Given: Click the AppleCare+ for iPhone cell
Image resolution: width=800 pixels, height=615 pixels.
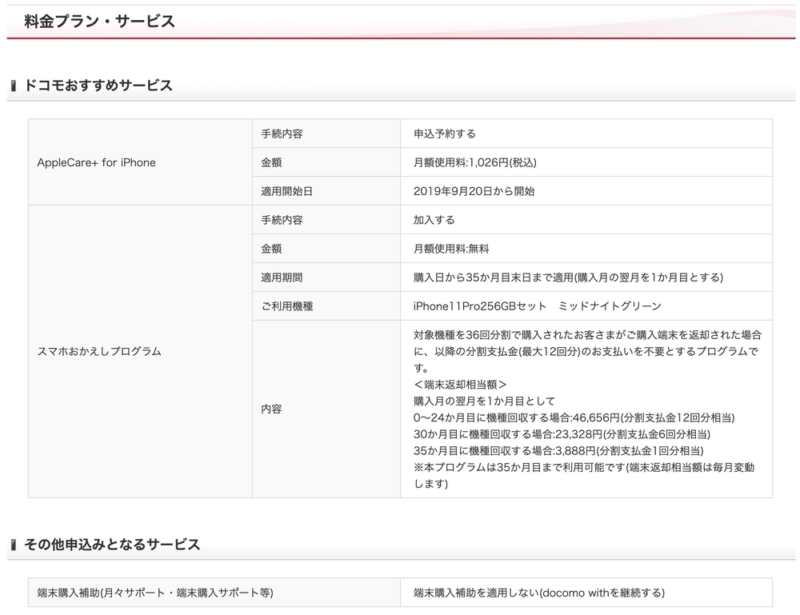Looking at the screenshot, I should pos(140,162).
